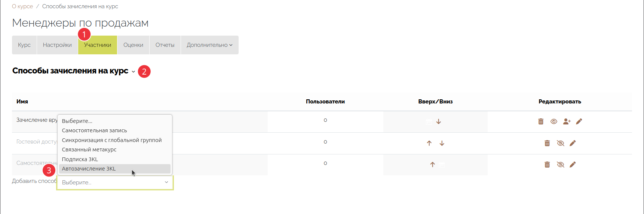Move guest access method down

(442, 143)
